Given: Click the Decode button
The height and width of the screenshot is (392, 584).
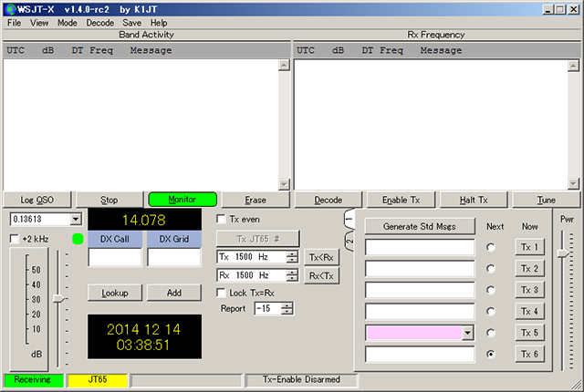Looking at the screenshot, I should tap(328, 200).
